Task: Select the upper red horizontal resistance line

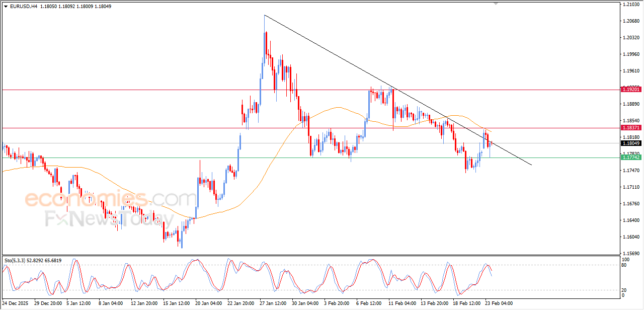Action: pyautogui.click(x=310, y=90)
